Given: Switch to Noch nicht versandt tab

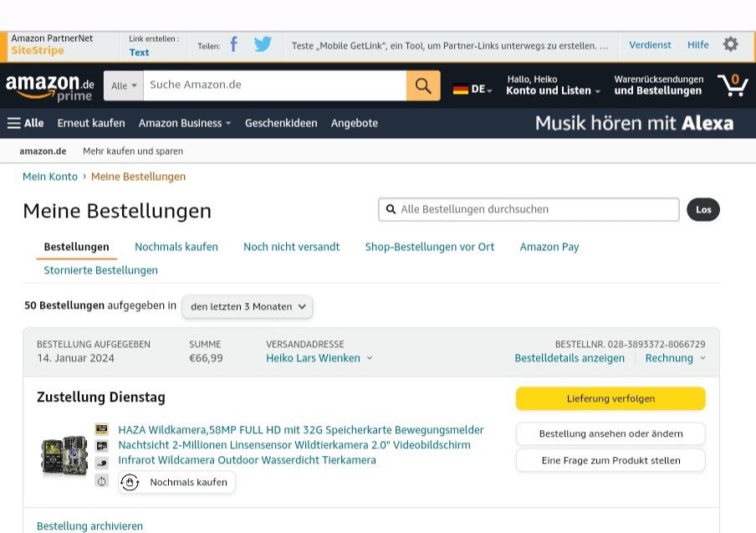Looking at the screenshot, I should click(x=291, y=247).
